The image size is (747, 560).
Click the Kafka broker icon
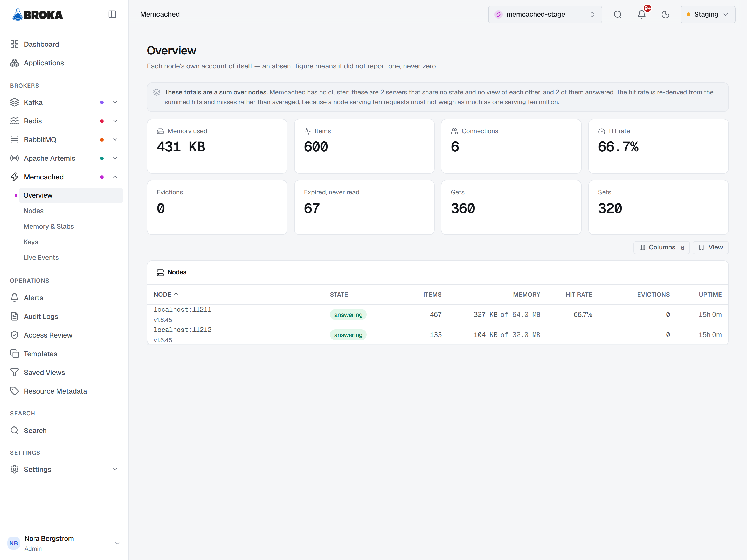[15, 102]
